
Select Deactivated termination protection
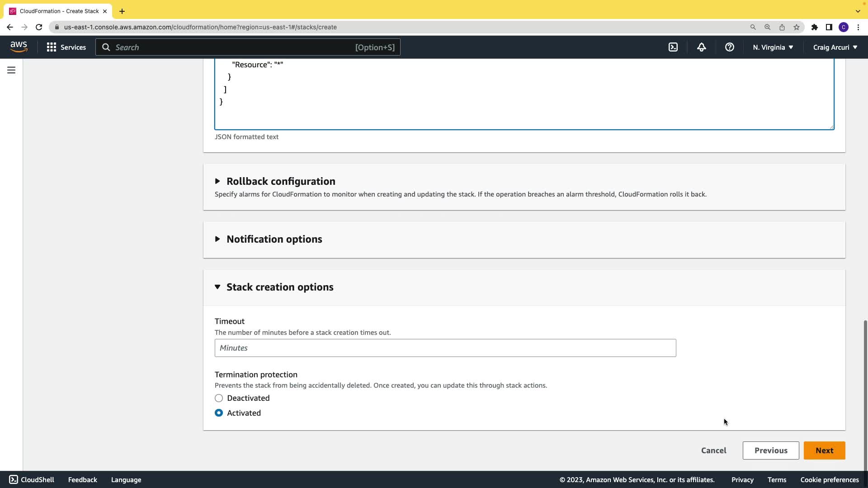(x=219, y=398)
